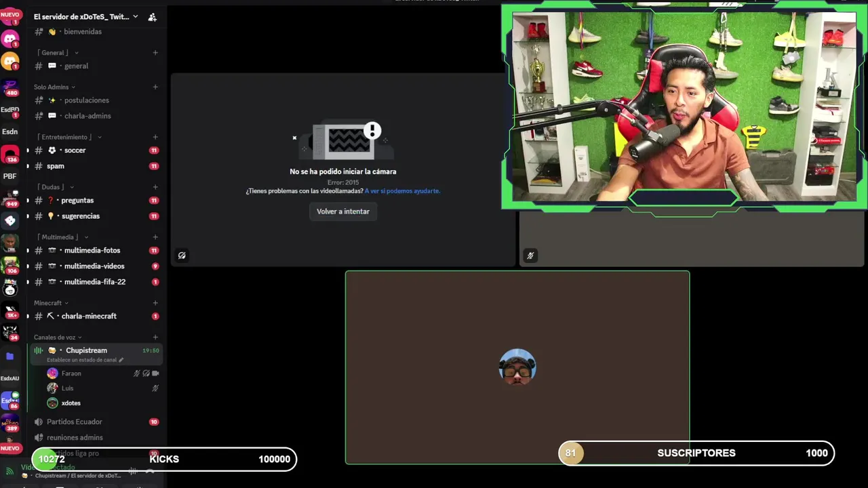The height and width of the screenshot is (488, 868).
Task: Collapse the Multimedia category
Action: 61,237
